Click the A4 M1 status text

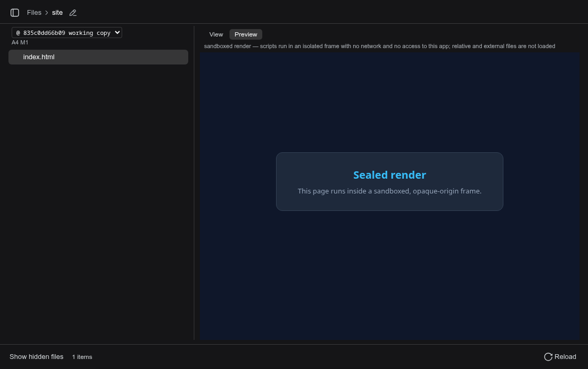click(x=20, y=42)
